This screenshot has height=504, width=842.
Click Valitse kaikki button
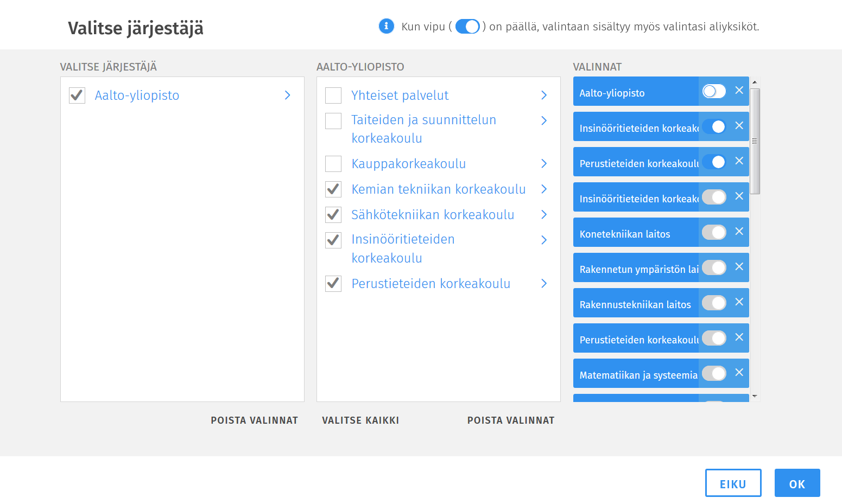360,420
